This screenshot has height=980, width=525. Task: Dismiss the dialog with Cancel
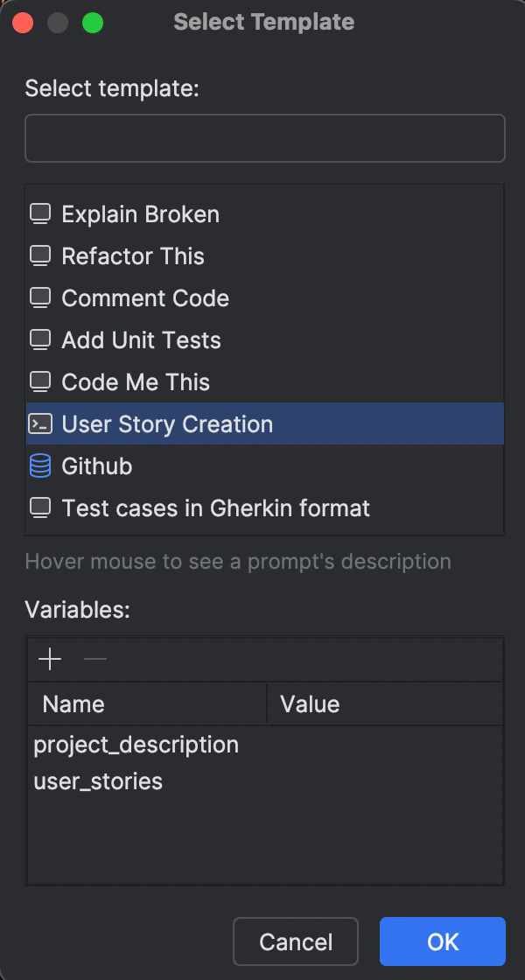pyautogui.click(x=296, y=941)
